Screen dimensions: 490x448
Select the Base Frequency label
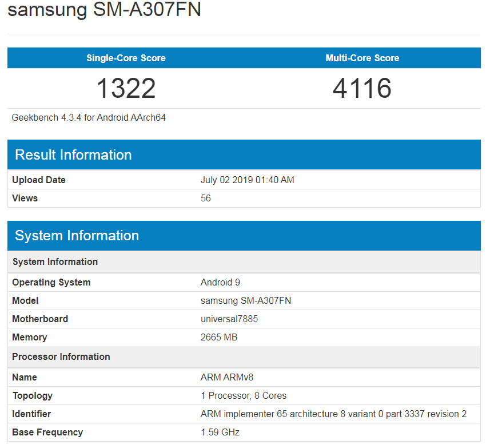click(47, 433)
